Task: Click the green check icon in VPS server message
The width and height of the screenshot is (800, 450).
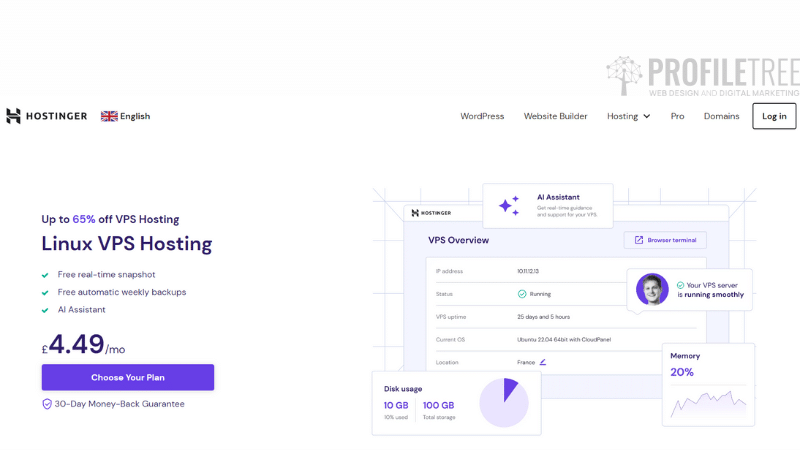Action: [680, 285]
